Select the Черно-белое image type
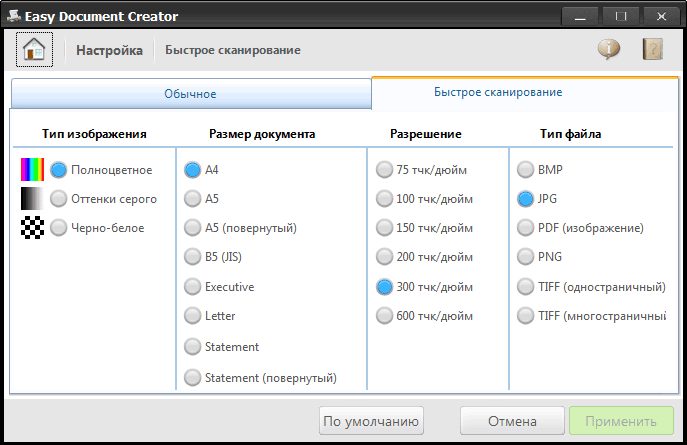 [x=59, y=228]
